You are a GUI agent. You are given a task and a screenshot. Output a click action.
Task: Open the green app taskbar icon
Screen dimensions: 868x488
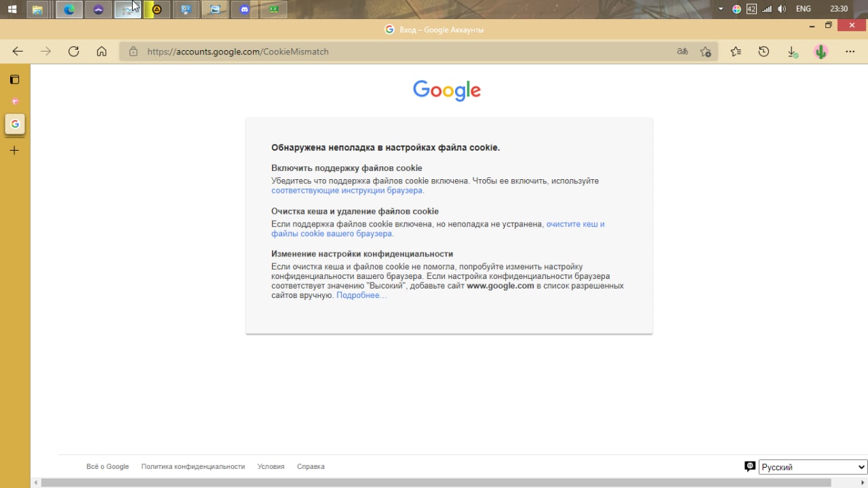tap(274, 10)
